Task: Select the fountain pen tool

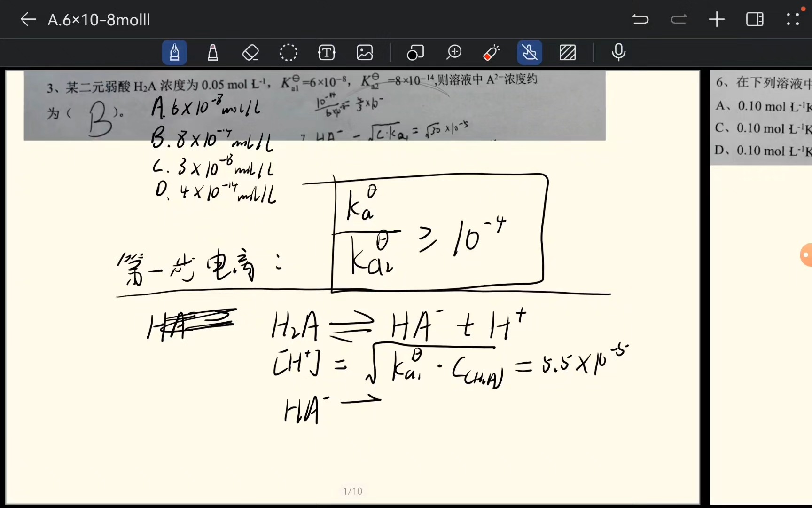Action: (174, 52)
